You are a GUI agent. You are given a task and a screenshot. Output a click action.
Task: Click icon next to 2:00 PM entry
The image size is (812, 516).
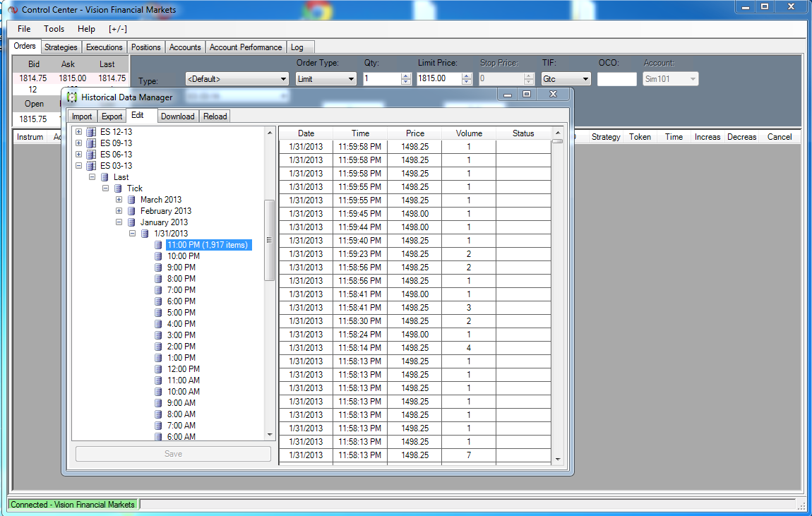point(158,347)
